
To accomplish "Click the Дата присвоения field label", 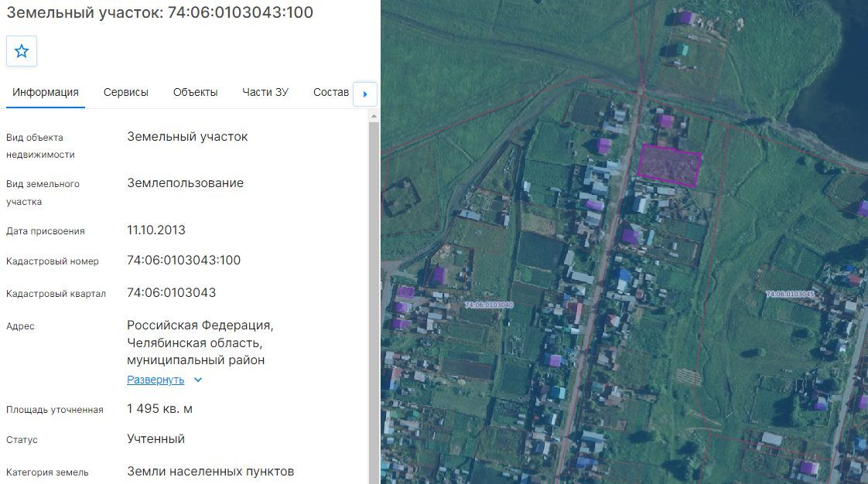I will [46, 231].
